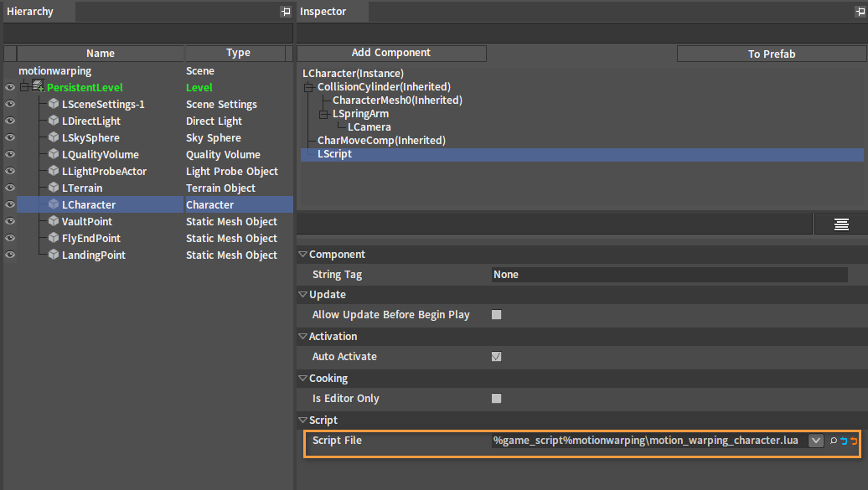Viewport: 868px width, 490px height.
Task: Collapse the Activation section
Action: click(302, 336)
